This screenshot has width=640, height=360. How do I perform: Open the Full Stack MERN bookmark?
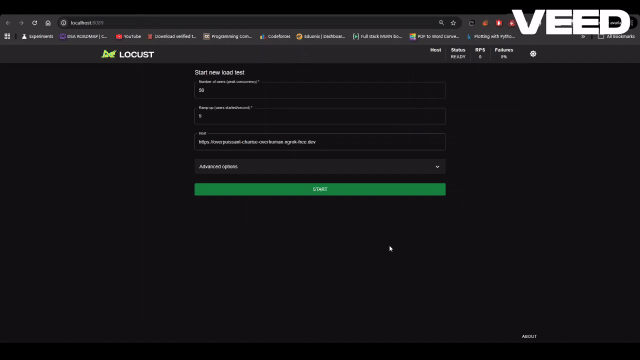(378, 36)
